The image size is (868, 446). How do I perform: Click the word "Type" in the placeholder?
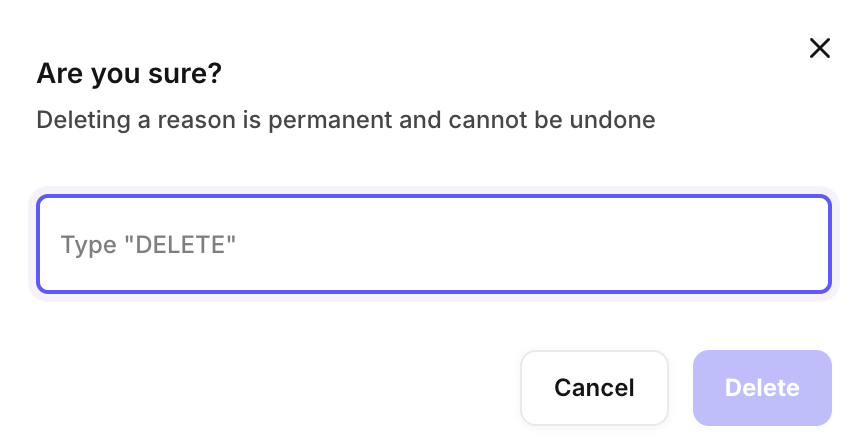(88, 244)
